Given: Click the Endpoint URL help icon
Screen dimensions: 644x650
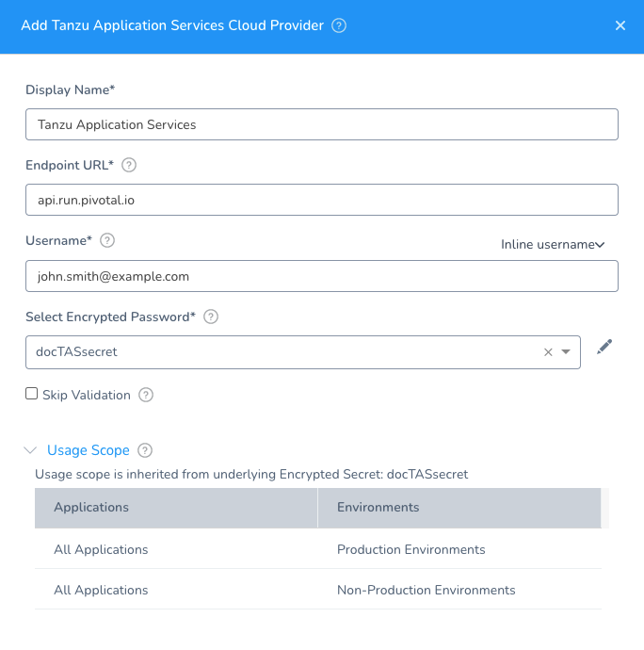Looking at the screenshot, I should 129,165.
